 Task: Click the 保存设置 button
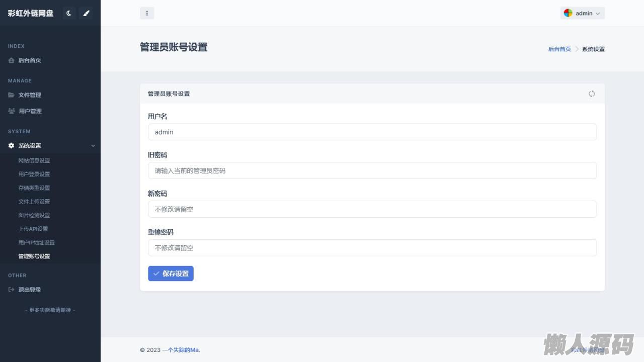(x=171, y=274)
